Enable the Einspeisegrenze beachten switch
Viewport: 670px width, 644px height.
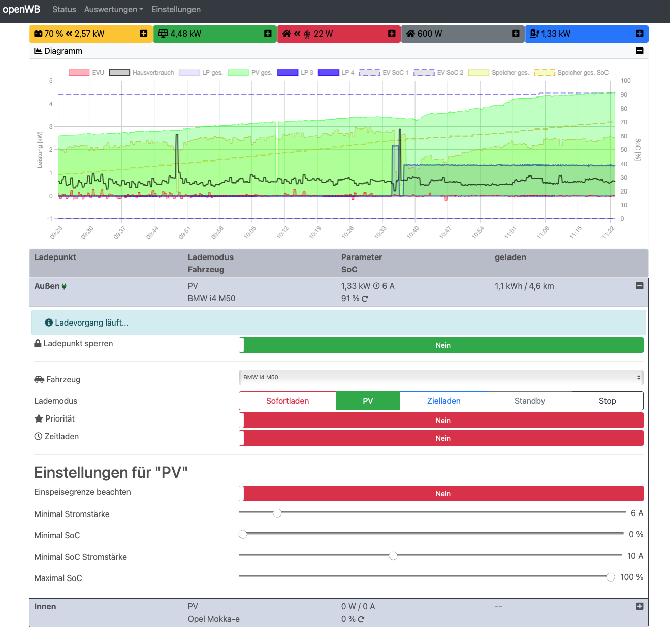441,494
